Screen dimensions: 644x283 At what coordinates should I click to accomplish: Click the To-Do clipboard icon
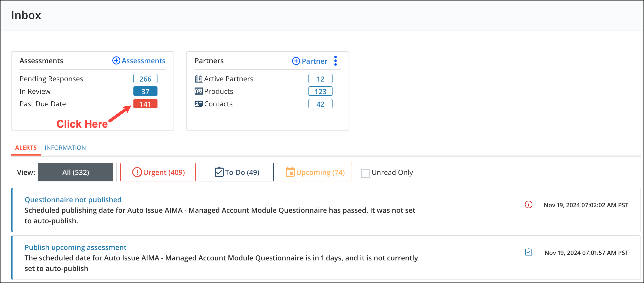(218, 172)
